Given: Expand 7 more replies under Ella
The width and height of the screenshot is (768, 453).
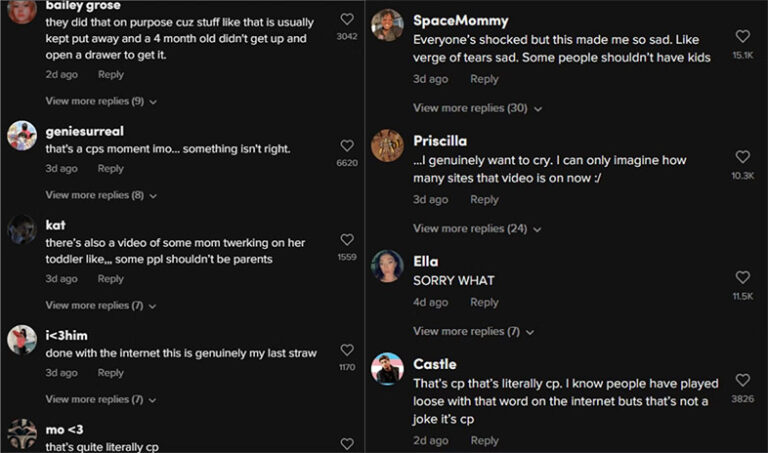Looking at the screenshot, I should [x=473, y=331].
